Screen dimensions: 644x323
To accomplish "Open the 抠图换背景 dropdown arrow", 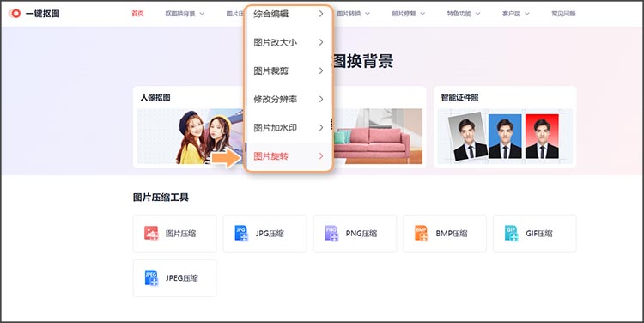I will (x=202, y=14).
